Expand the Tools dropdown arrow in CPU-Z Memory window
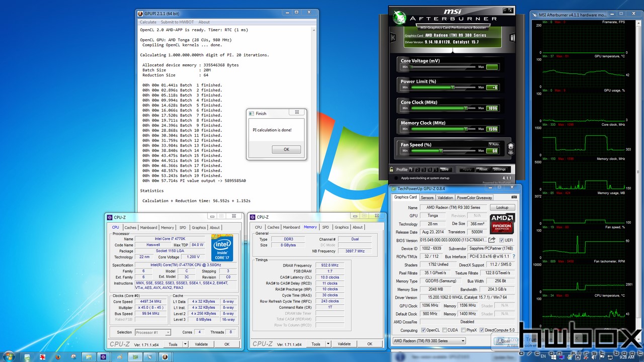 tap(328, 344)
